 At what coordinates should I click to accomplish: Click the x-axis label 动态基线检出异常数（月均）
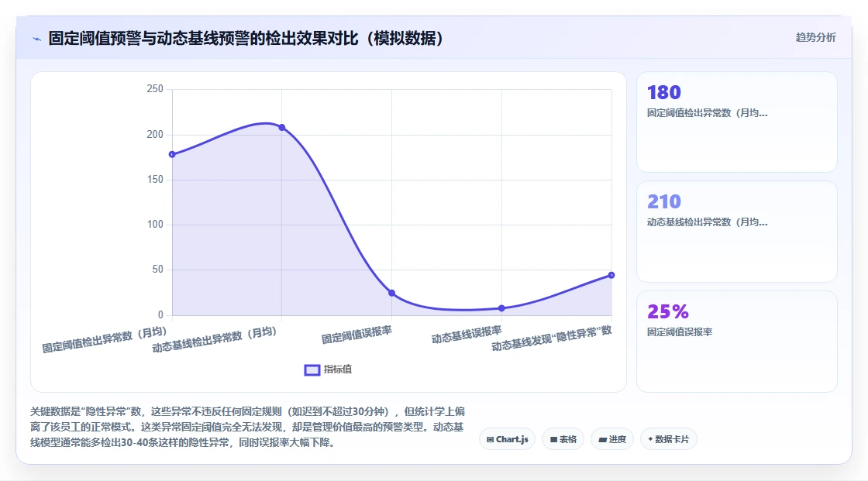point(214,339)
